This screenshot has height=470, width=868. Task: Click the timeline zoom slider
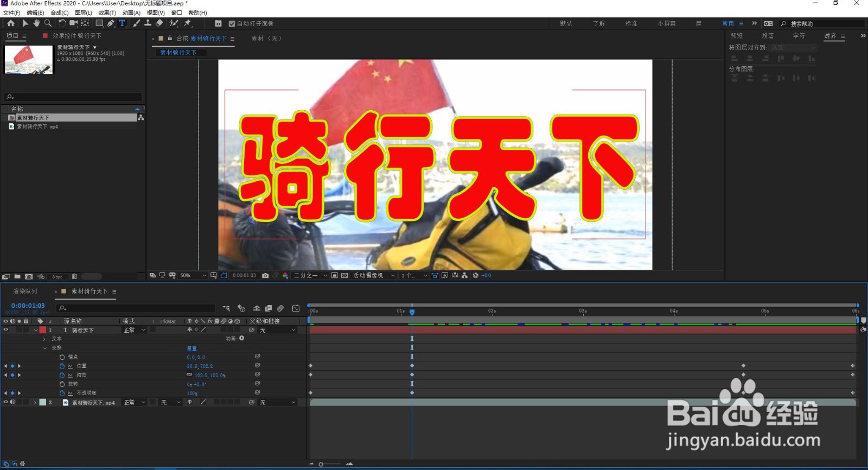330,464
